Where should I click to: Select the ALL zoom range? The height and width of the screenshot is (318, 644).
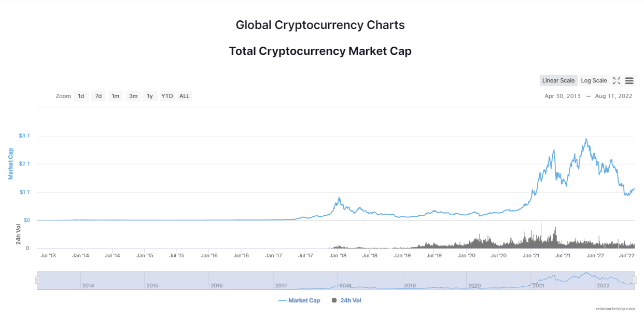coord(185,96)
